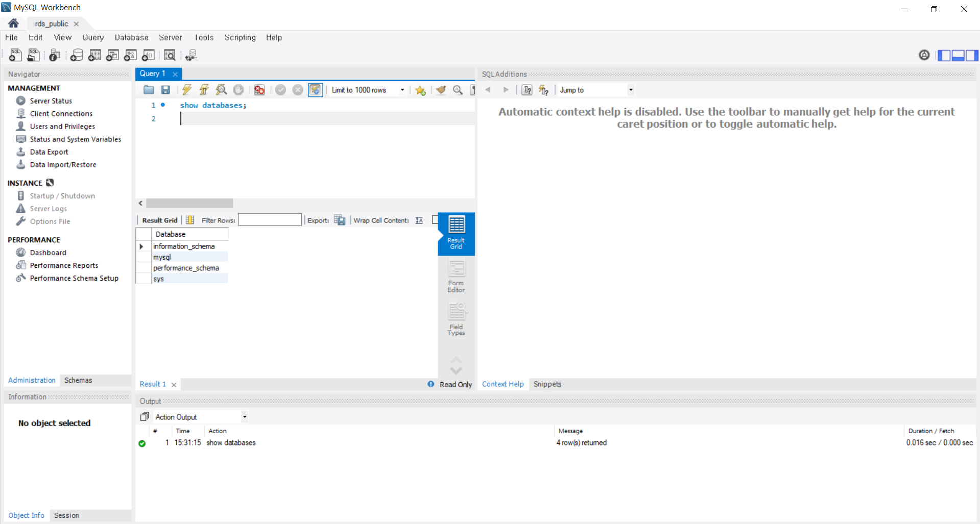The height and width of the screenshot is (524, 980).
Task: Close the Result 1 tab
Action: pos(174,385)
